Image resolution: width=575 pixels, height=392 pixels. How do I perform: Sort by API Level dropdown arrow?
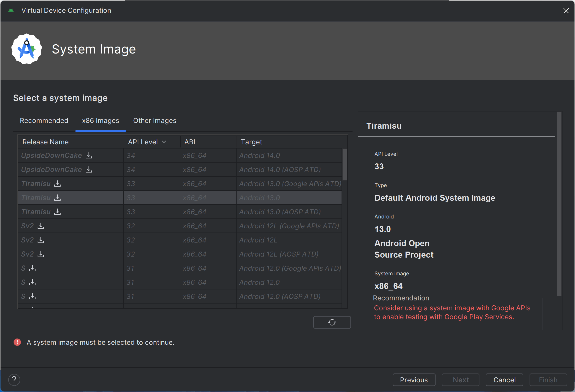[x=164, y=142]
